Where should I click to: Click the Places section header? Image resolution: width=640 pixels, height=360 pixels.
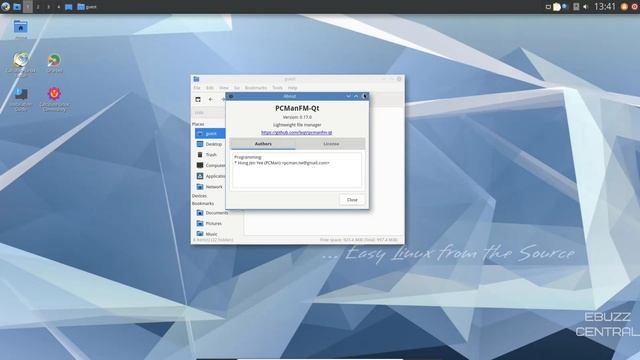click(x=198, y=124)
